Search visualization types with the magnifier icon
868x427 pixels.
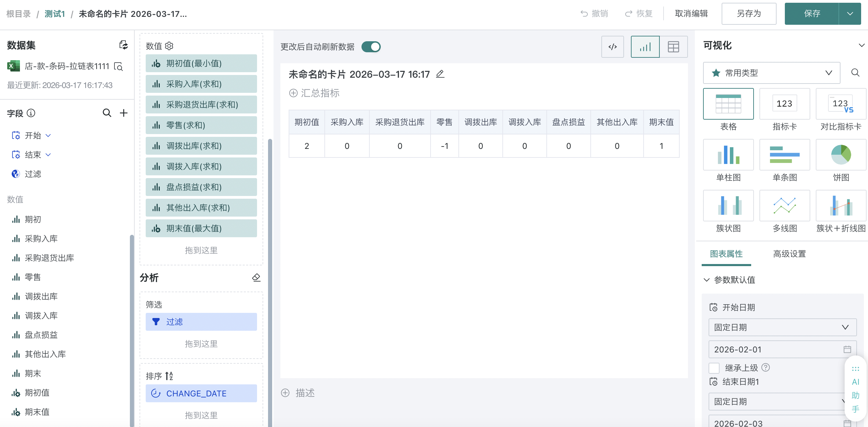coord(855,73)
